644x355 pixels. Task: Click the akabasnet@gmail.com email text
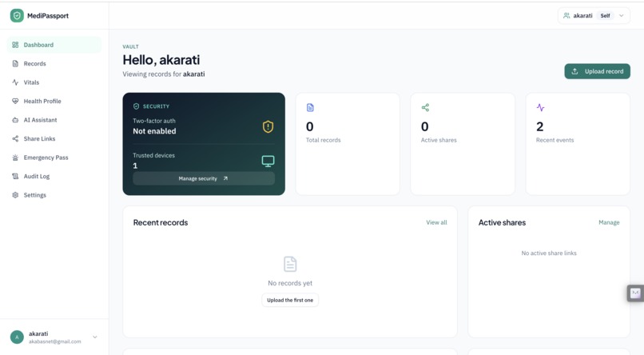pyautogui.click(x=54, y=341)
